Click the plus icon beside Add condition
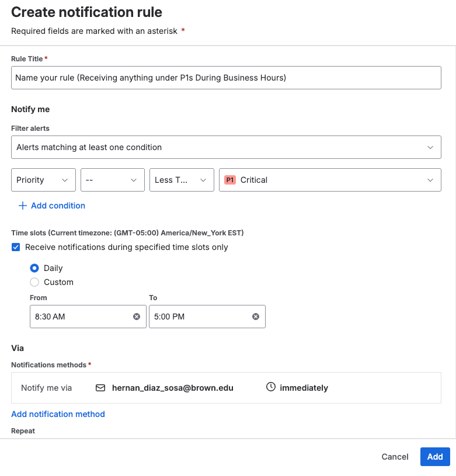 point(23,206)
